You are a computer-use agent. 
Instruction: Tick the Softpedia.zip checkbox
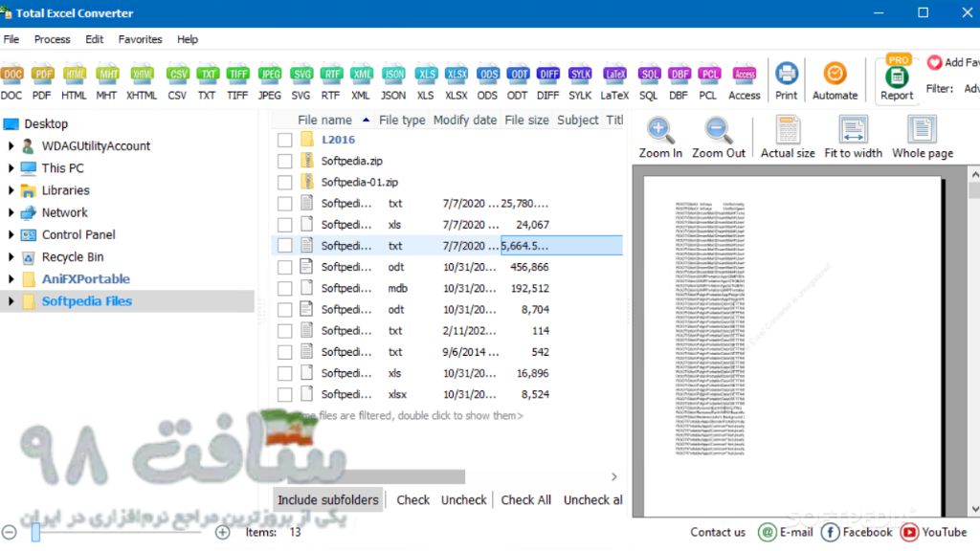pos(285,161)
